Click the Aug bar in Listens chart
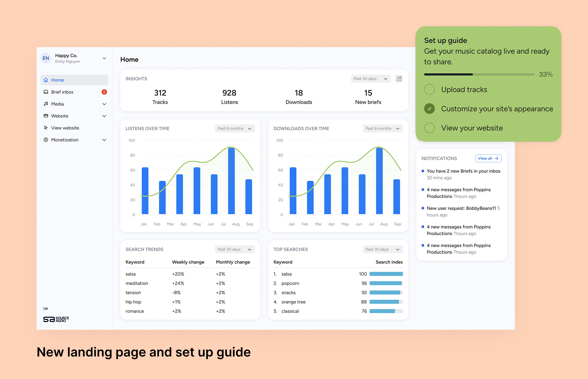 pyautogui.click(x=231, y=181)
